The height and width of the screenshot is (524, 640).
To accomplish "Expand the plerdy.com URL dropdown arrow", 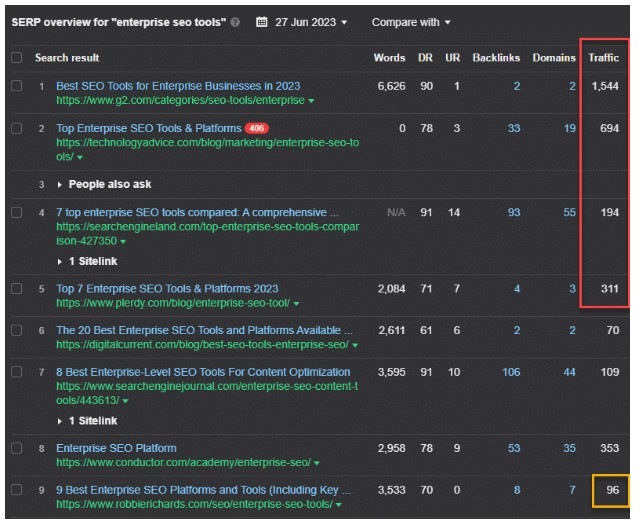I will coord(296,304).
